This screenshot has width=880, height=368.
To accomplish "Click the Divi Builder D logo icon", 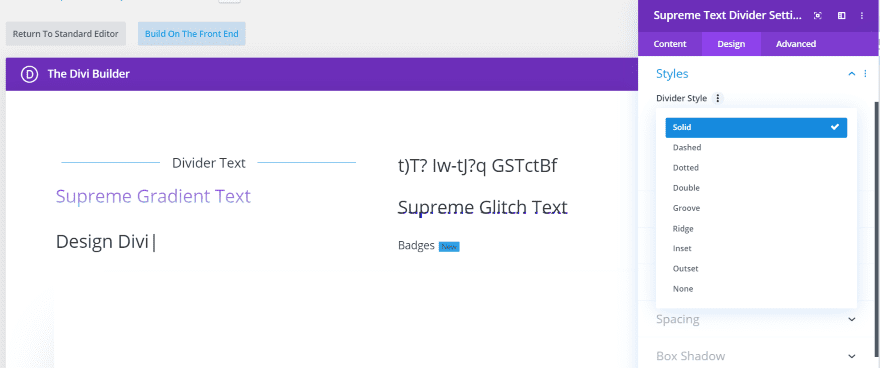I will [x=29, y=74].
